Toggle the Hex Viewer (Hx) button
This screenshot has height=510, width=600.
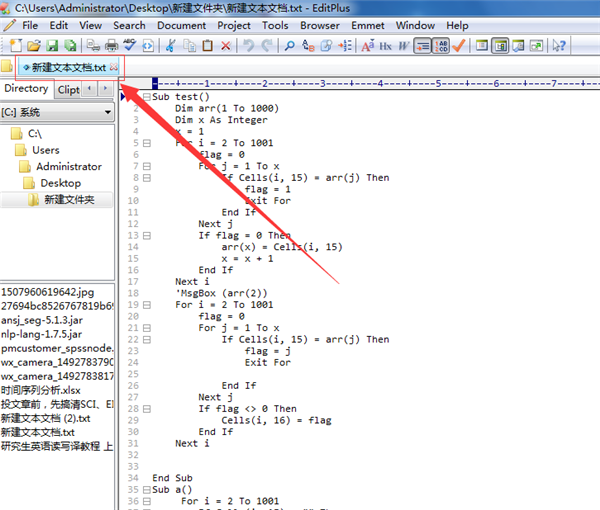pyautogui.click(x=385, y=46)
